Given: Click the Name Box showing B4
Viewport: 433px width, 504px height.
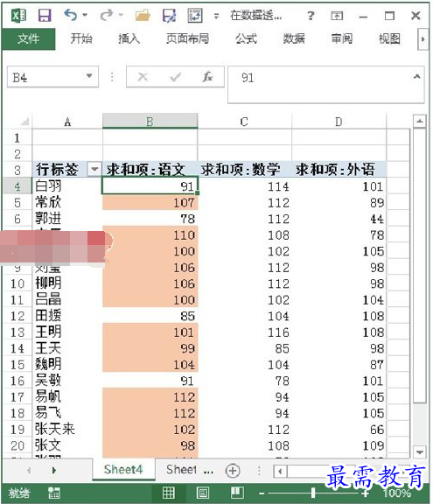Looking at the screenshot, I should tap(46, 77).
